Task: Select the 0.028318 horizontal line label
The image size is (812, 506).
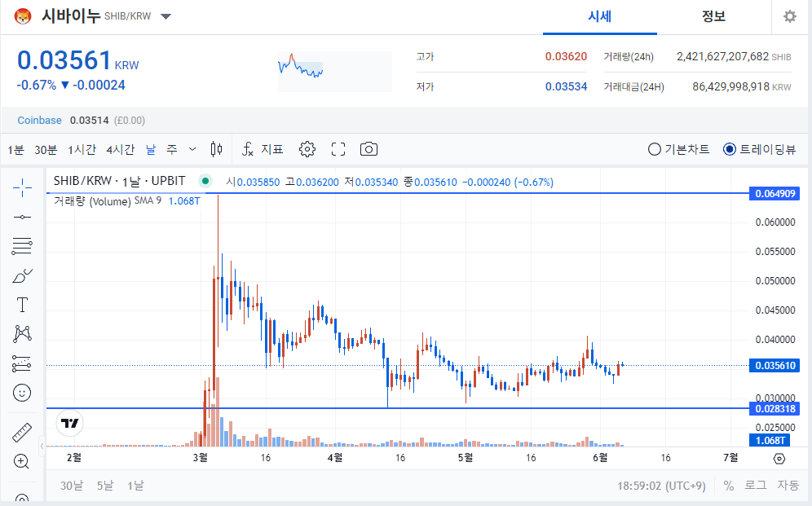Action: pyautogui.click(x=774, y=409)
